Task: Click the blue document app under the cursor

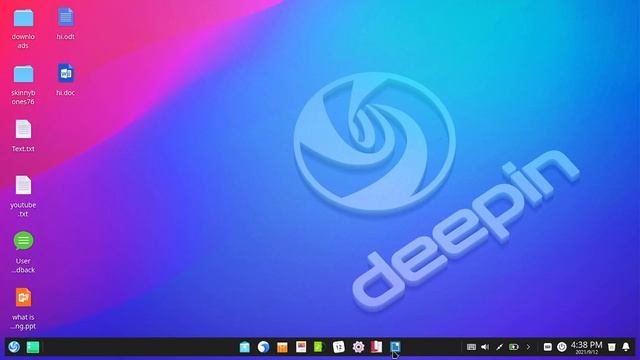Action: 395,347
